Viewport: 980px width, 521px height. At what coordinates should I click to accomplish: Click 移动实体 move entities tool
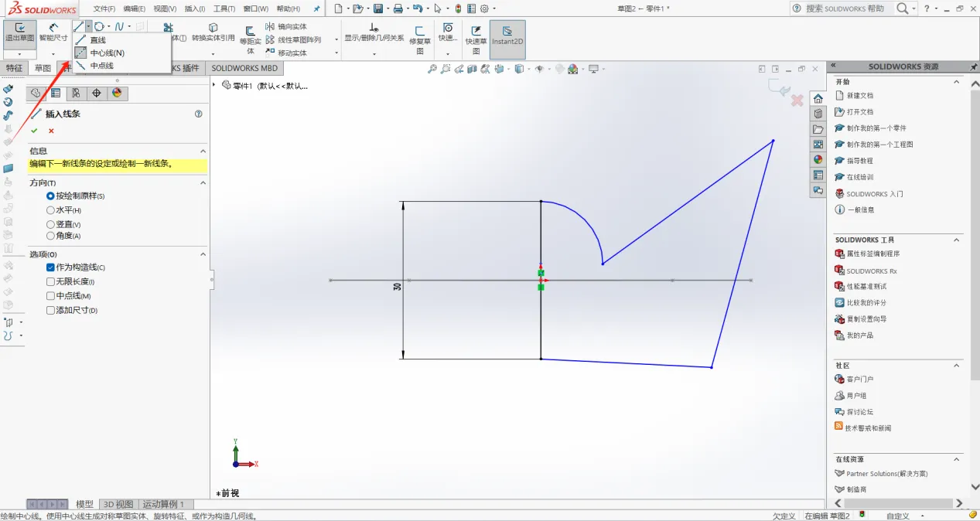pos(286,53)
